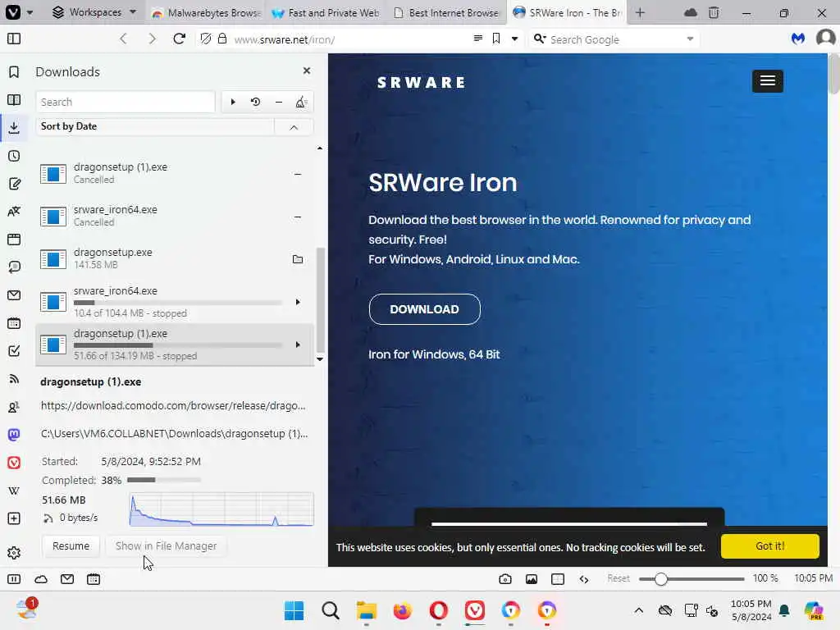Reset the page zoom level
This screenshot has width=840, height=630.
(x=619, y=578)
